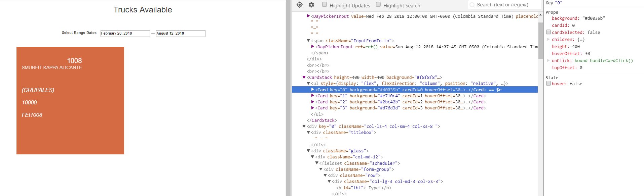
Task: Click the Trucks Available heading
Action: [x=143, y=10]
